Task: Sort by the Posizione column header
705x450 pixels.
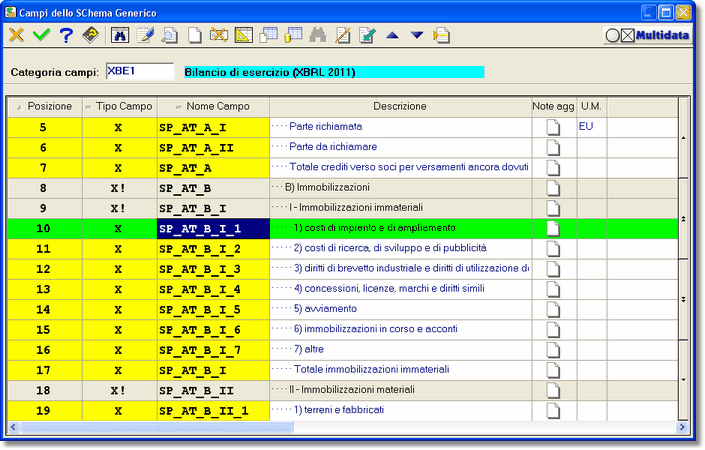Action: (45, 107)
